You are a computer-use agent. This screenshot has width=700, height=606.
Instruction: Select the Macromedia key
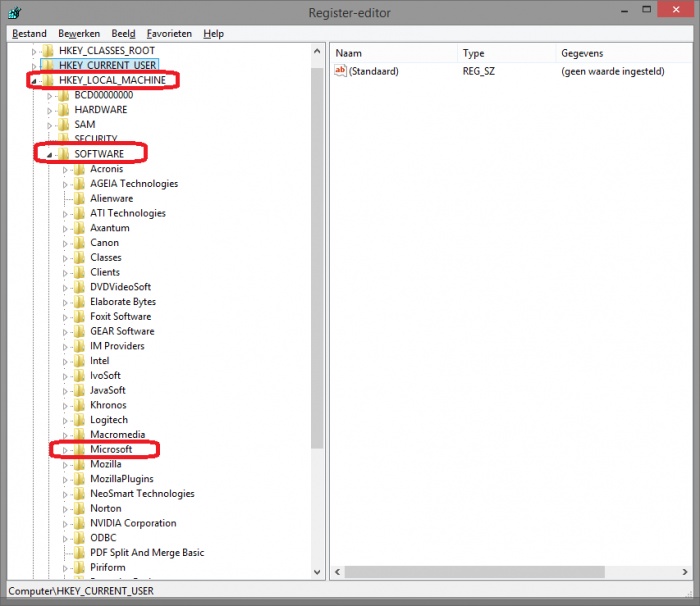tap(117, 434)
